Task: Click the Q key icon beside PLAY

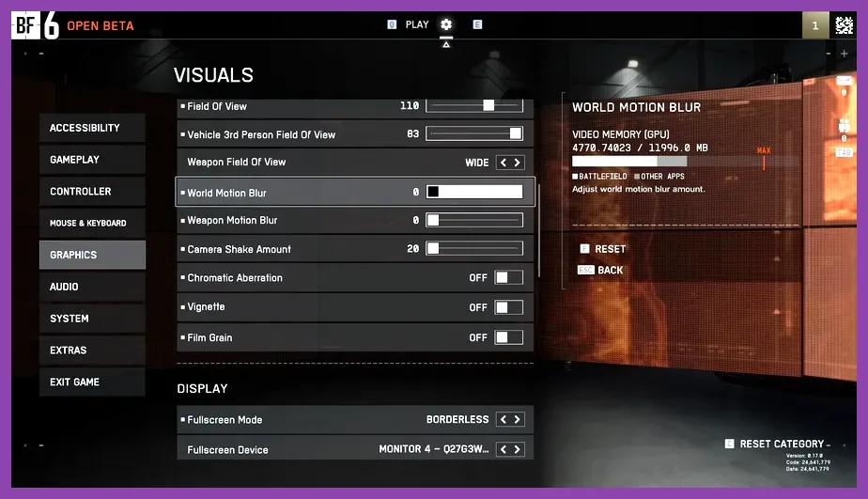Action: 392,24
